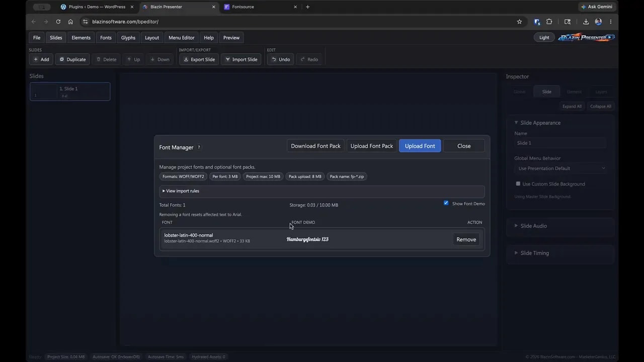Enable Use Custom Slide Background
The height and width of the screenshot is (362, 644).
[x=518, y=184]
